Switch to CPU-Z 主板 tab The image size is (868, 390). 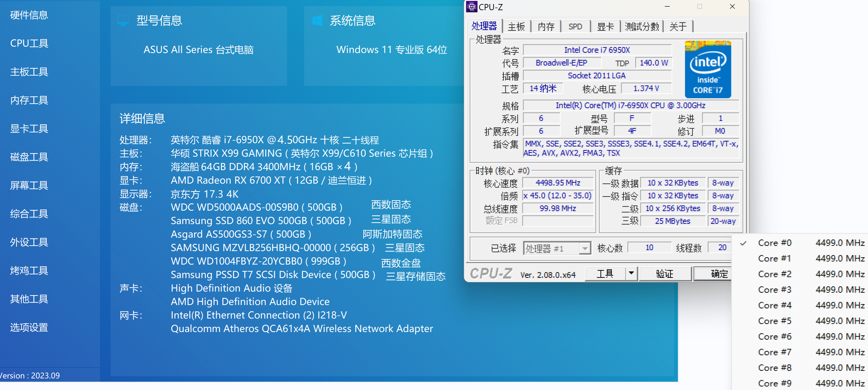click(516, 27)
